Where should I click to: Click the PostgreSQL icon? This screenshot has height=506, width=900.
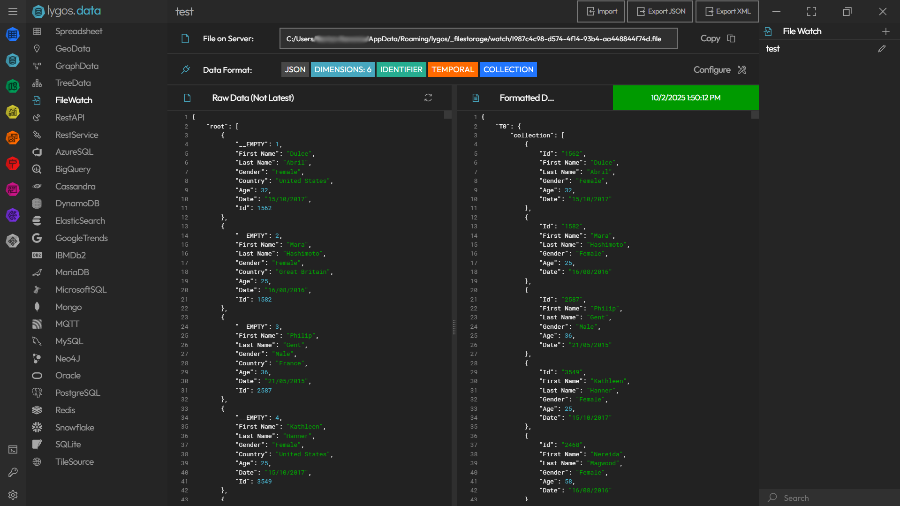pos(37,393)
